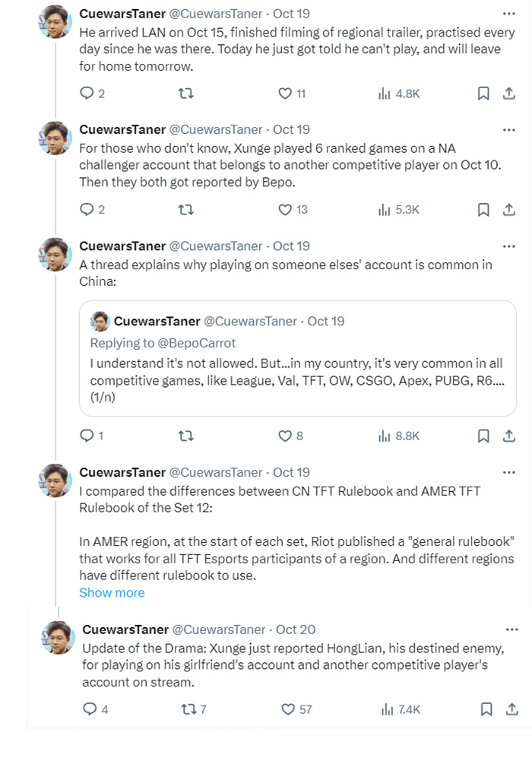Screen dimensions: 532x758
Task: Open the Oct 20 timestamp link
Action: pos(296,630)
